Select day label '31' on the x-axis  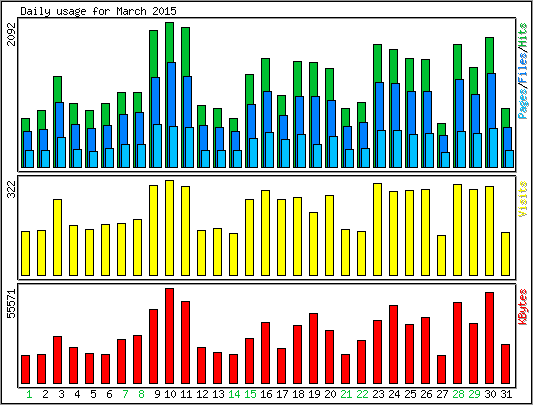pyautogui.click(x=506, y=394)
